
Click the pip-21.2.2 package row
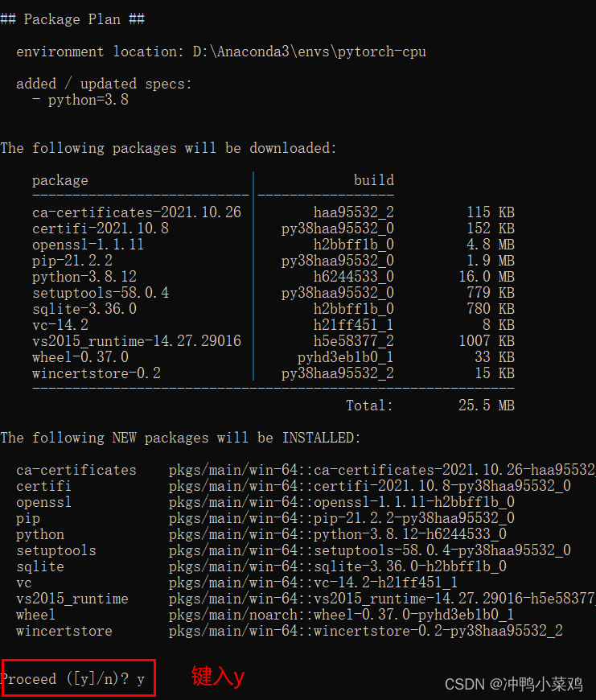[x=273, y=260]
